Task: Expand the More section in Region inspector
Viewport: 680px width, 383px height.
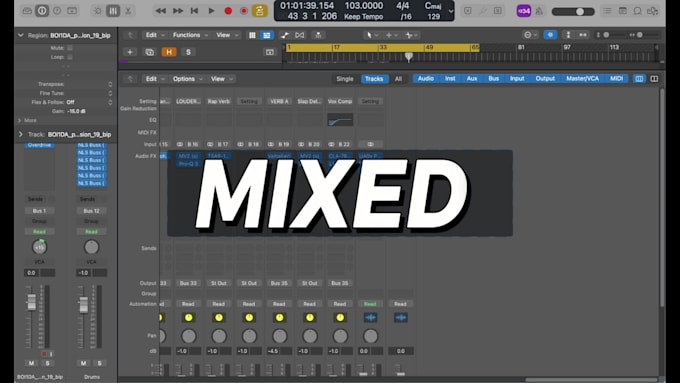Action: click(27, 120)
